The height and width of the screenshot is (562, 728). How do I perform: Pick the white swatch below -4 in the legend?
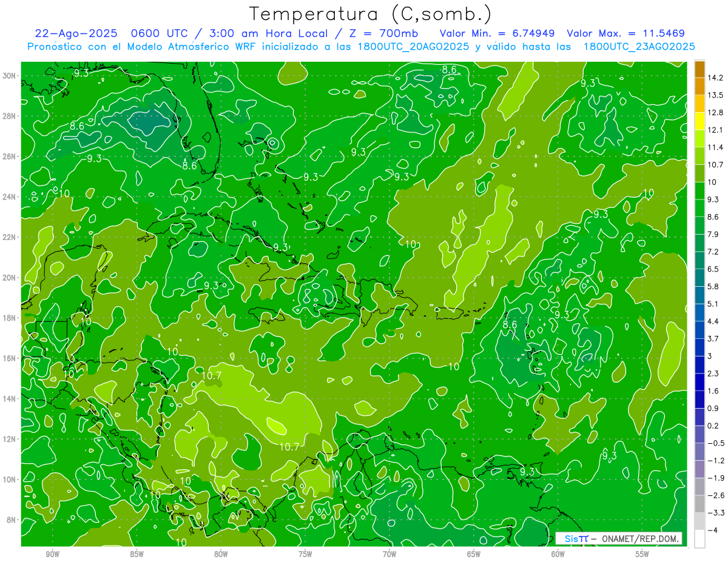click(x=699, y=538)
